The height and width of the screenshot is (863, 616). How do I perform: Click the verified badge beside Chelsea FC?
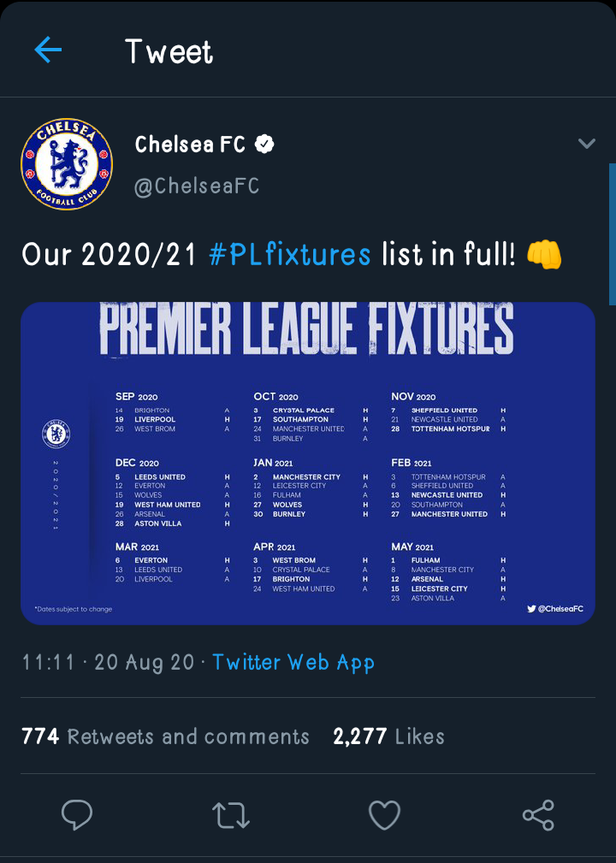coord(264,145)
